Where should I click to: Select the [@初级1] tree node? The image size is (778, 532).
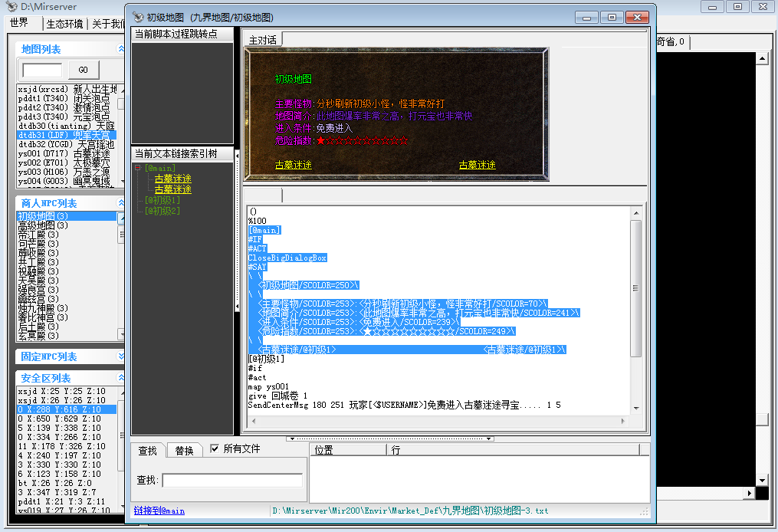pos(162,200)
